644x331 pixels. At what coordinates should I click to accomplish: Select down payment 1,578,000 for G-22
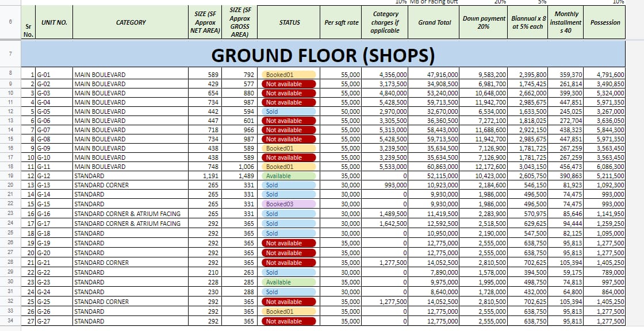pyautogui.click(x=484, y=272)
